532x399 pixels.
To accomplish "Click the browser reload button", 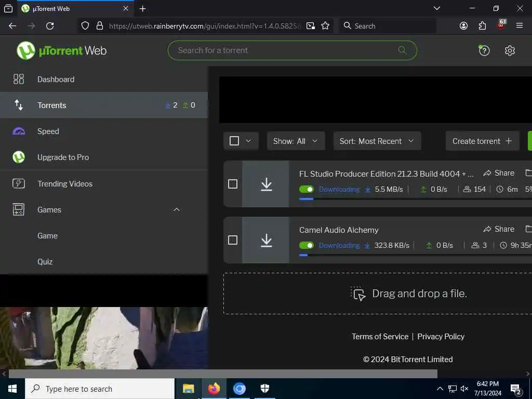I will [x=50, y=26].
